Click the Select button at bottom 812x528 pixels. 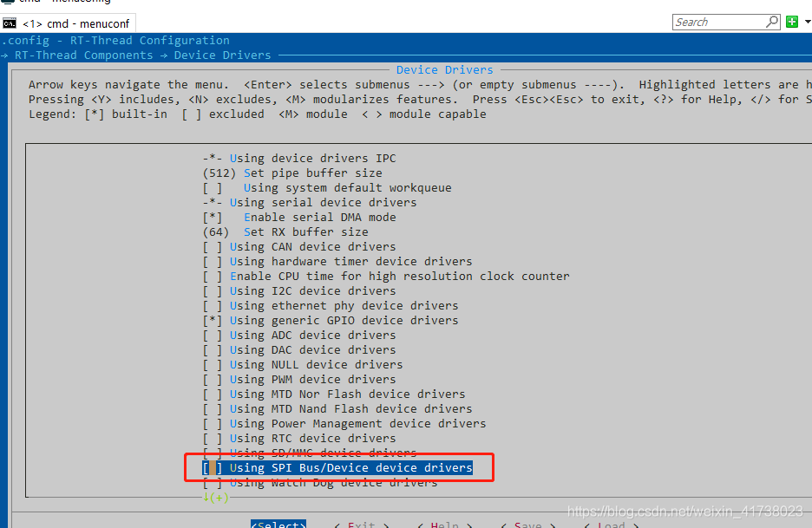(x=278, y=524)
